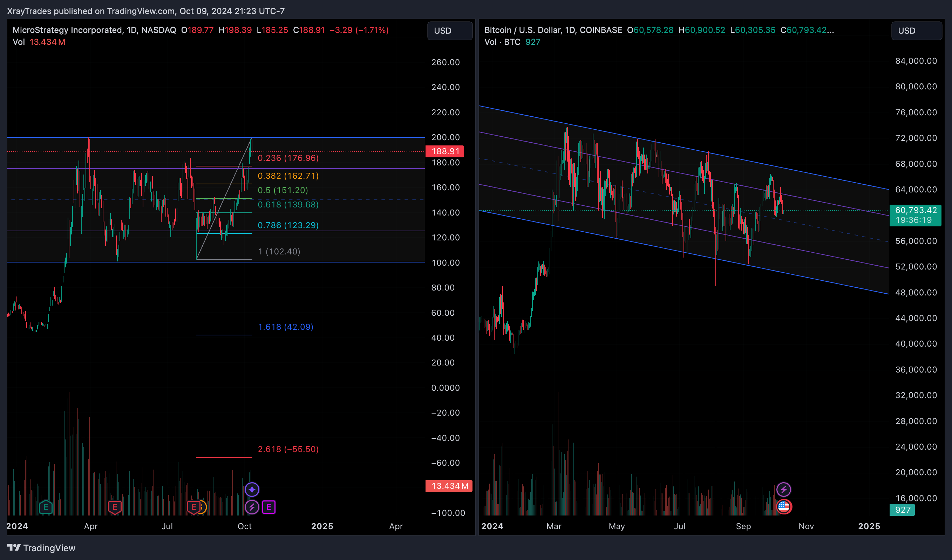Click the green earnings E marker on MicroStrategy chart
The width and height of the screenshot is (952, 560).
pyautogui.click(x=46, y=507)
